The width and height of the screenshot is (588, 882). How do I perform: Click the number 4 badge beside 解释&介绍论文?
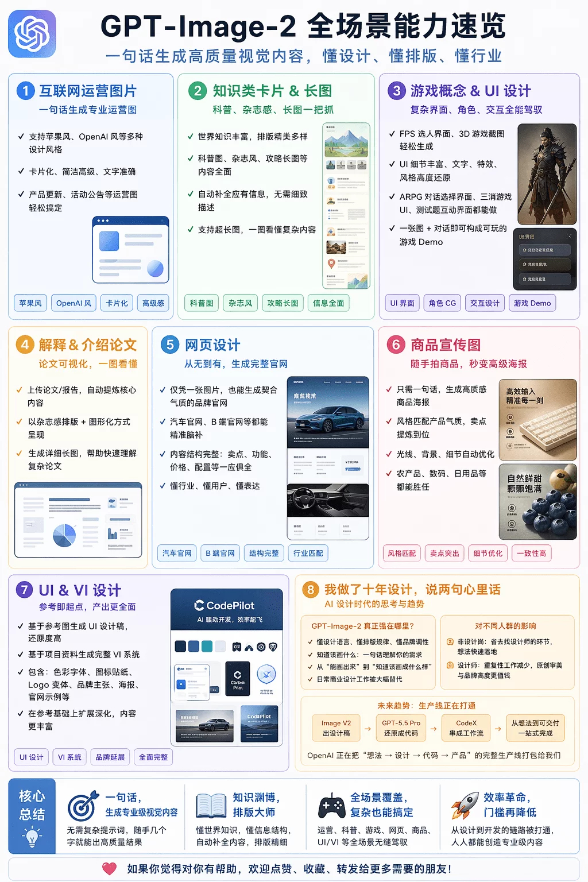pyautogui.click(x=25, y=345)
